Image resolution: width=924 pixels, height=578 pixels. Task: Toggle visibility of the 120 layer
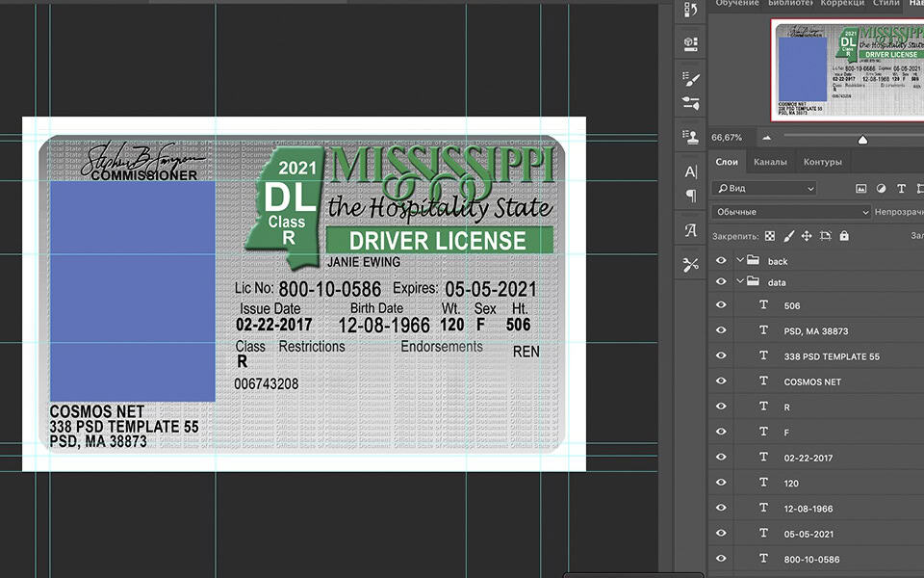721,483
